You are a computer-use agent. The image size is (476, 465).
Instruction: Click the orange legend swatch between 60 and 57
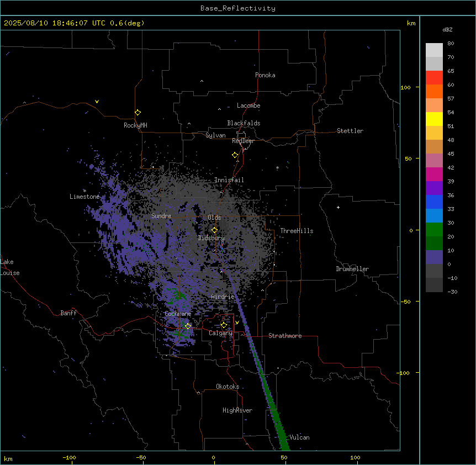(x=434, y=91)
